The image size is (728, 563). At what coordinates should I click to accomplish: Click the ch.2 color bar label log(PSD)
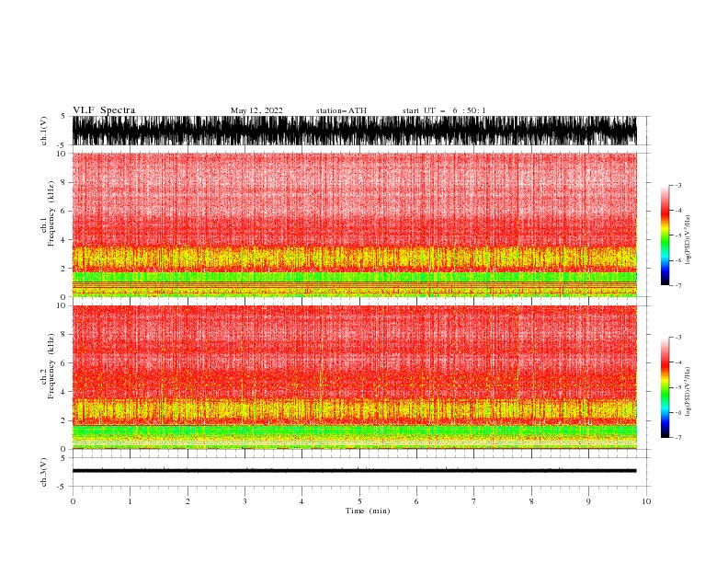point(688,392)
